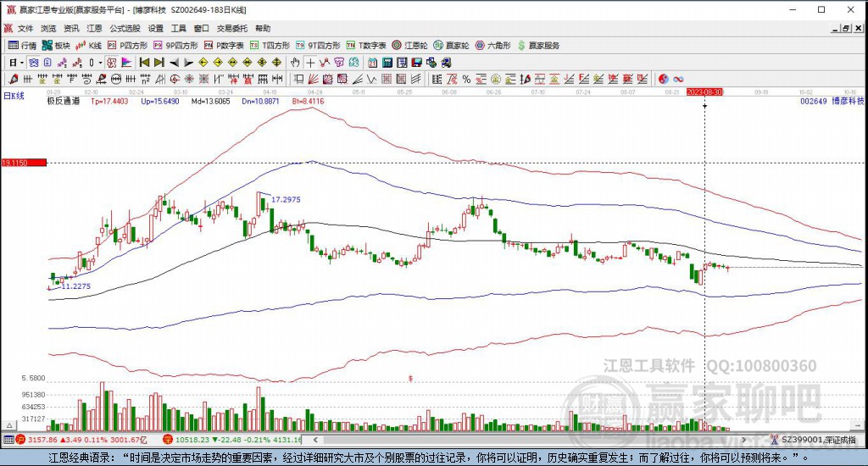The width and height of the screenshot is (868, 466).
Task: Click the volume pane up-triangle button
Action: click(x=8, y=425)
